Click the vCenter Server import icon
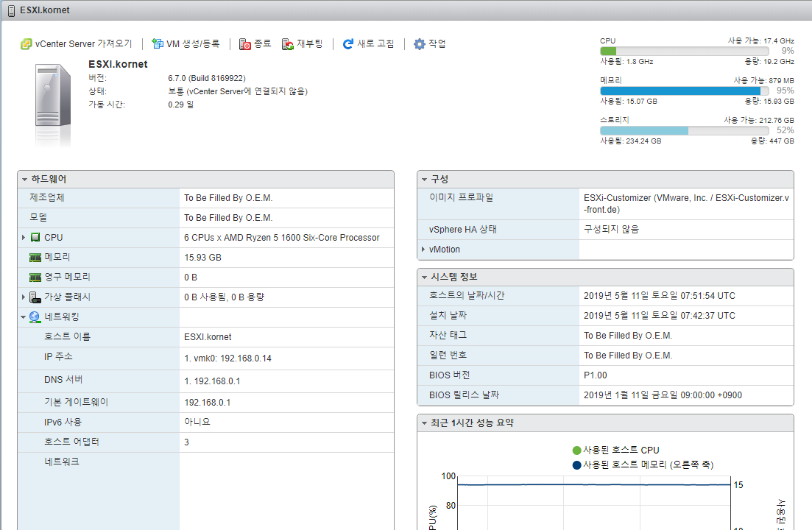Image resolution: width=812 pixels, height=530 pixels. click(26, 44)
